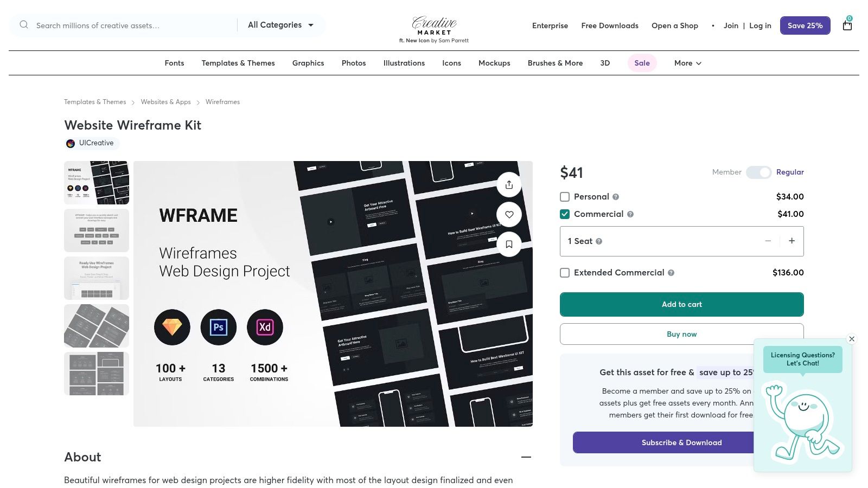Open the Templates & Themes menu

(x=238, y=63)
